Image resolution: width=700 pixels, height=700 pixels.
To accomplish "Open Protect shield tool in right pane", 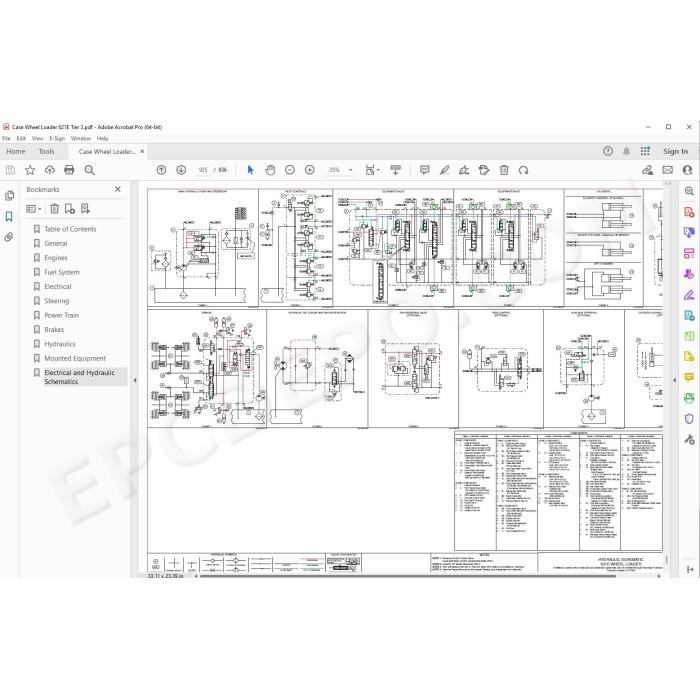I will point(689,418).
